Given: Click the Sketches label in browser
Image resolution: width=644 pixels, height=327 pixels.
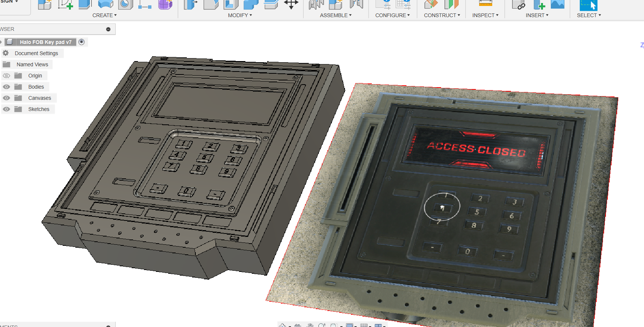Looking at the screenshot, I should [x=39, y=109].
